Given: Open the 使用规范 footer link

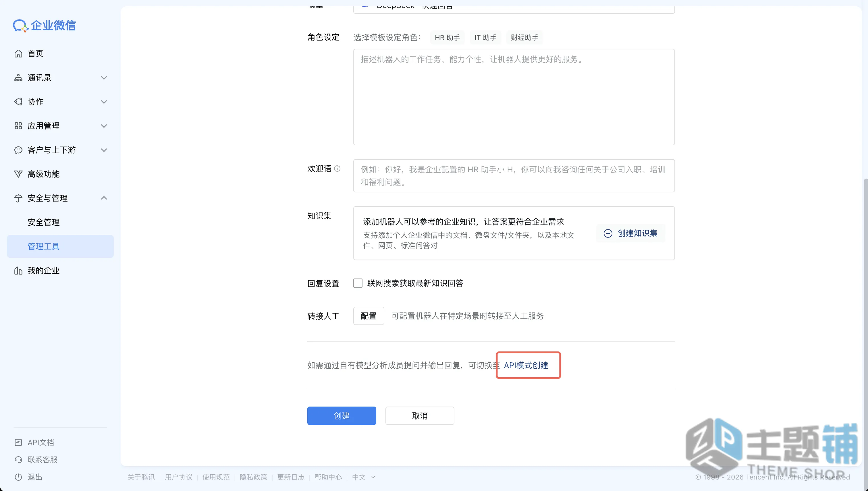Looking at the screenshot, I should click(x=216, y=477).
